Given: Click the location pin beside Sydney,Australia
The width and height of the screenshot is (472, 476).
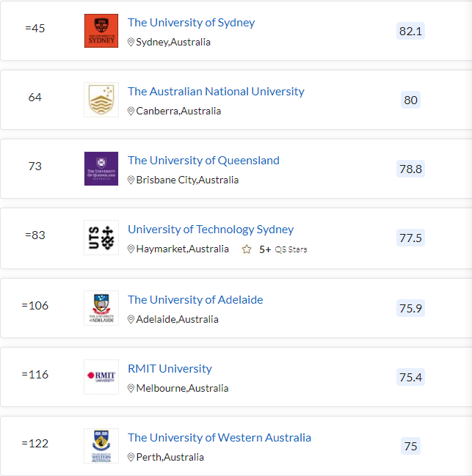Looking at the screenshot, I should (131, 43).
